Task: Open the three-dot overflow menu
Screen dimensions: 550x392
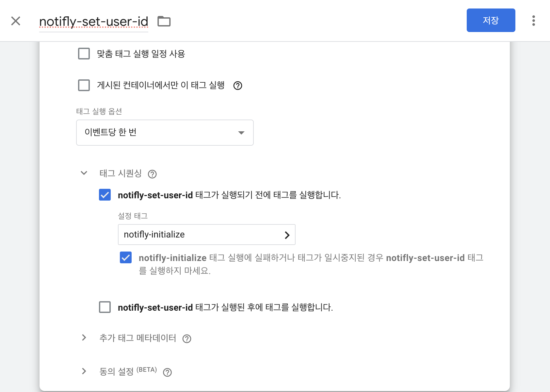Action: click(533, 20)
